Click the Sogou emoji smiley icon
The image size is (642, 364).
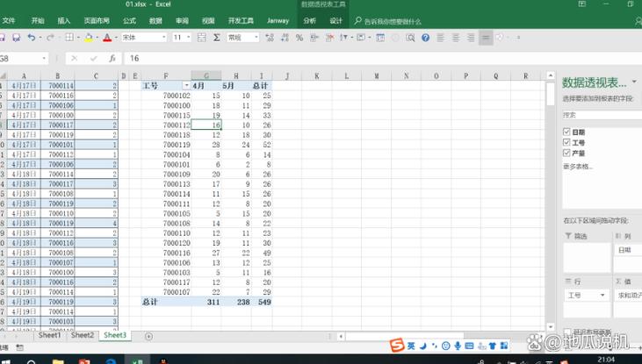click(446, 346)
